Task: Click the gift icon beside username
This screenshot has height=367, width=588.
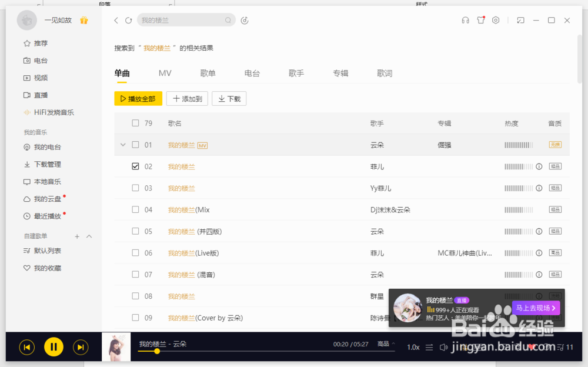Action: point(83,20)
